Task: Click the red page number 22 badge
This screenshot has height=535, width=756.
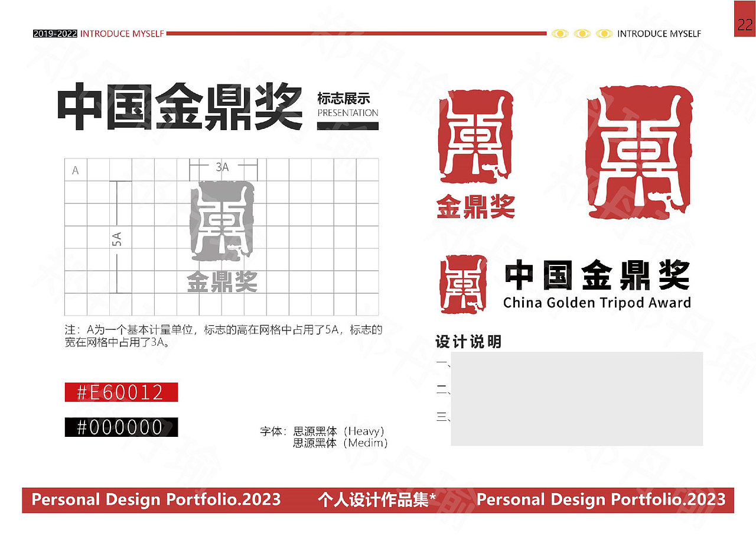Action: click(744, 19)
